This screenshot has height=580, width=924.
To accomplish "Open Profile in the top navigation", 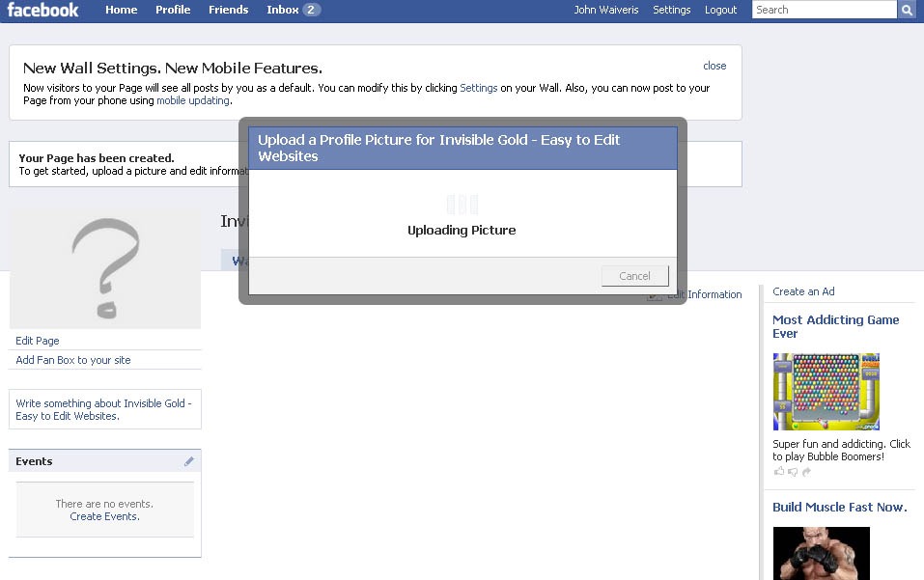I will 173,10.
